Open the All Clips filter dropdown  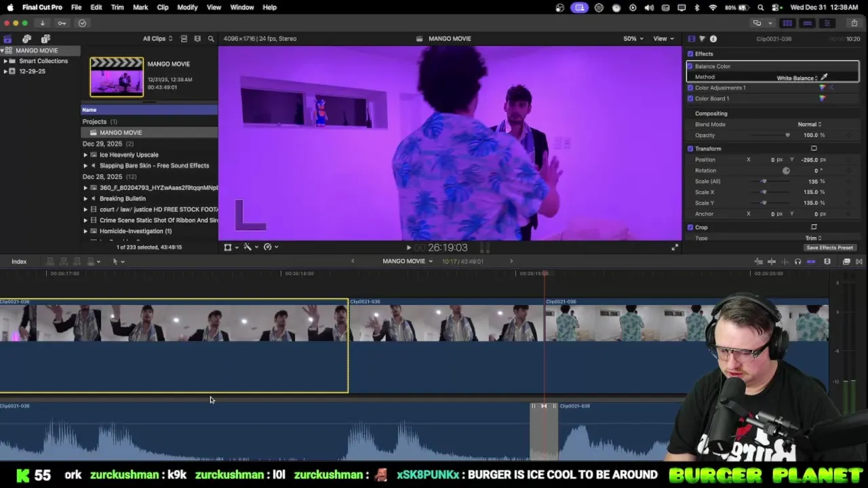[157, 39]
